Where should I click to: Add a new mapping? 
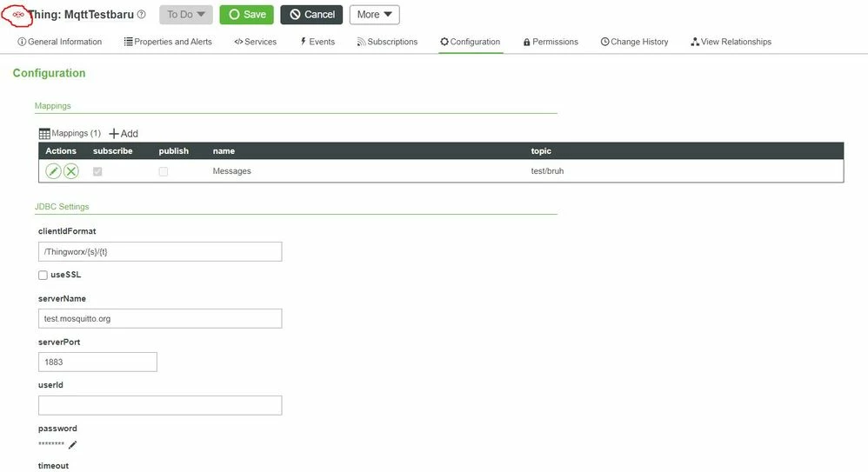(124, 133)
